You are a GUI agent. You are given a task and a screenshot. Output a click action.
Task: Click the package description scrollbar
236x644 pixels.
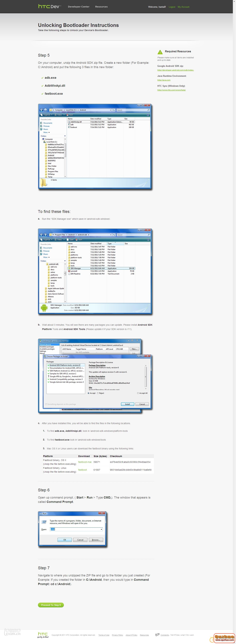pos(146,377)
